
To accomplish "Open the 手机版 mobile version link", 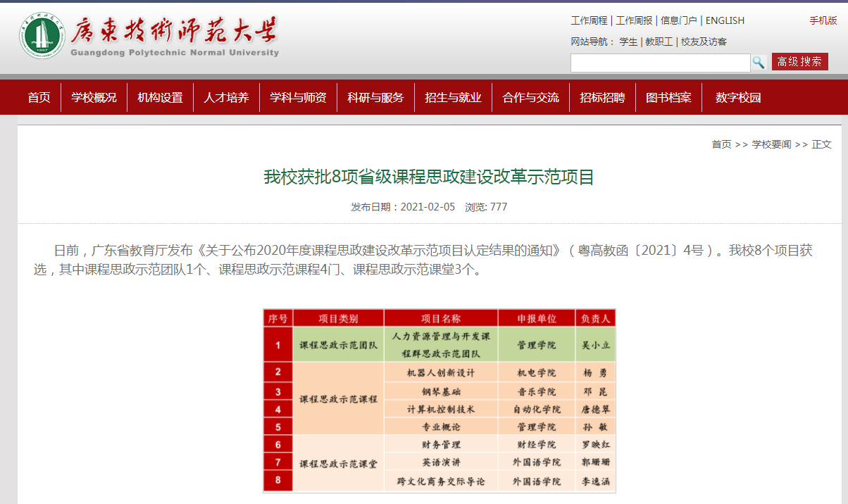I will pos(823,20).
